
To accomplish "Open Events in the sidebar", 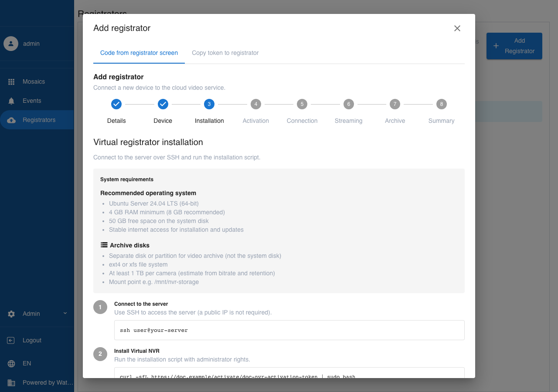I will point(37,101).
